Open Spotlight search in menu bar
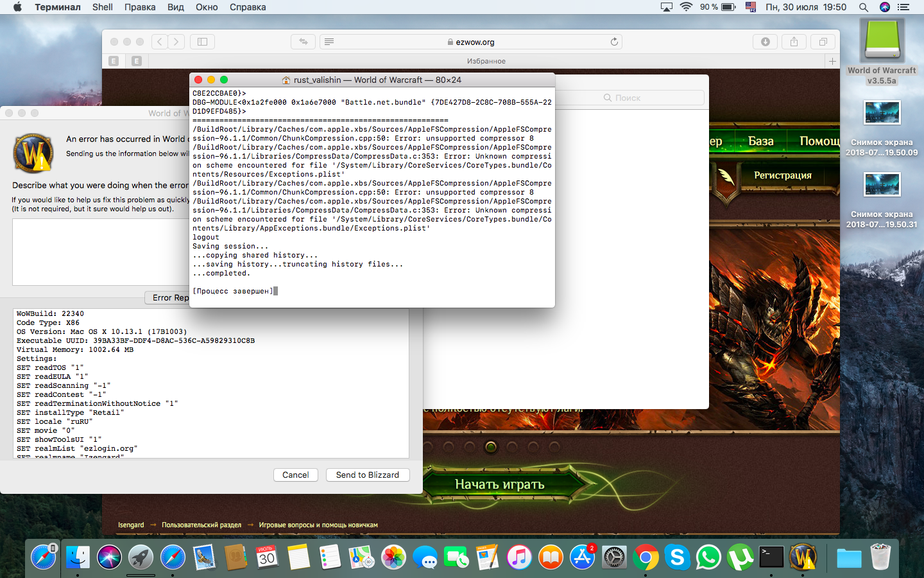This screenshot has width=924, height=578. click(864, 7)
